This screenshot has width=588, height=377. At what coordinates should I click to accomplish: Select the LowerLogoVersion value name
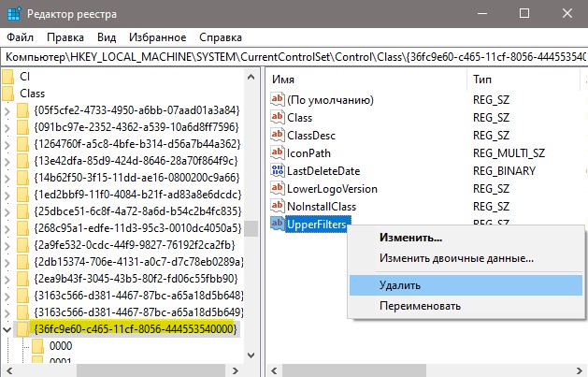(x=332, y=189)
